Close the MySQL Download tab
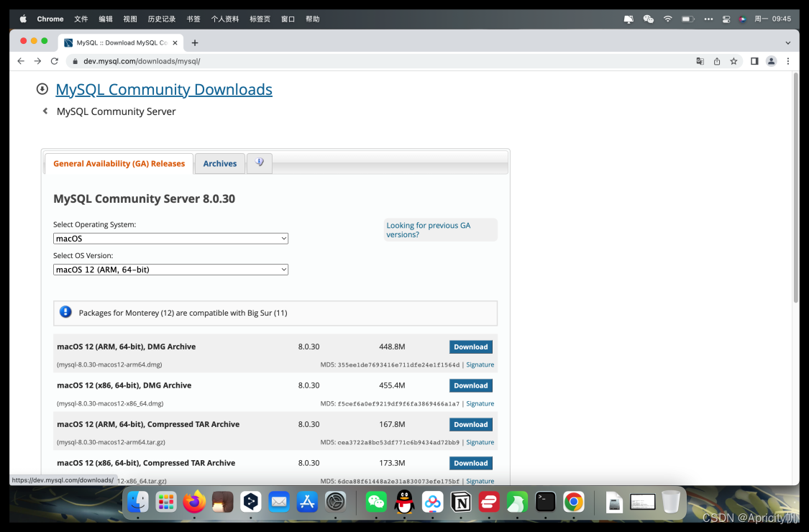The height and width of the screenshot is (532, 809). (x=175, y=43)
